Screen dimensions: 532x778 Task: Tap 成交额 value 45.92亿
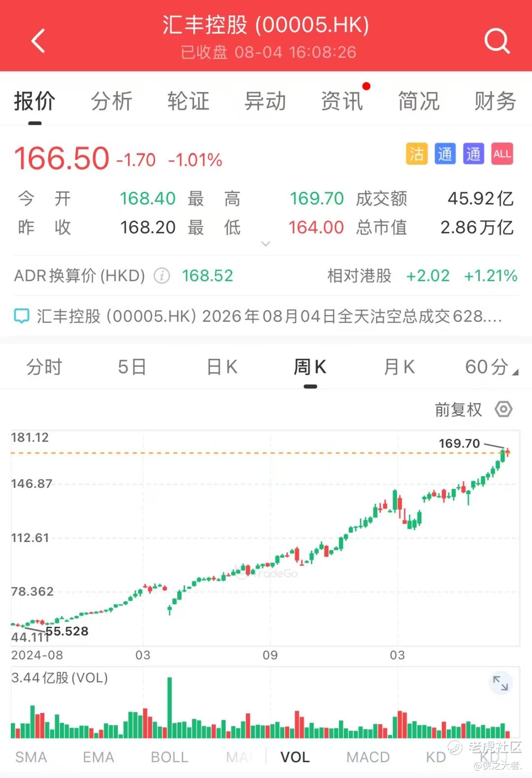point(481,199)
